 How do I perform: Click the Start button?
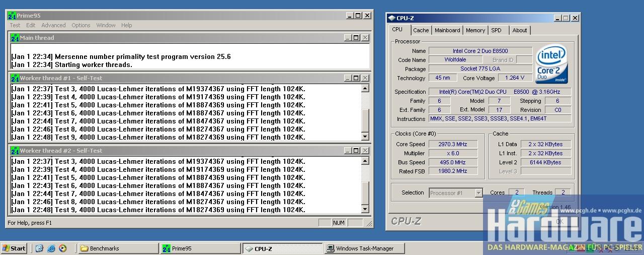tap(14, 248)
